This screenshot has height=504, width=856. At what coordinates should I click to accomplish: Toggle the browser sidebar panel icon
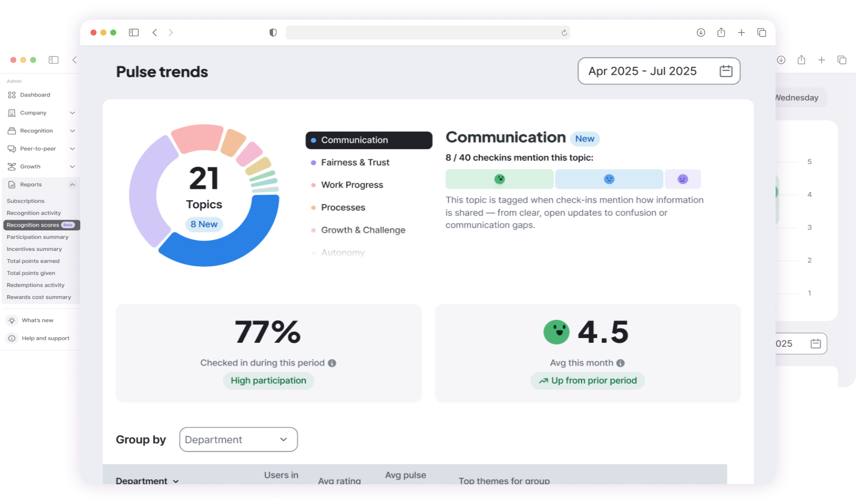134,33
